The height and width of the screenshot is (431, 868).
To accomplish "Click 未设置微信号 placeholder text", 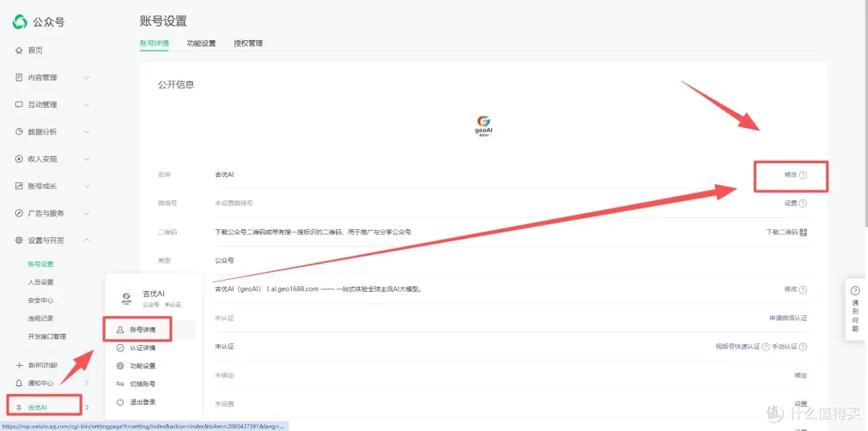I will (x=234, y=203).
